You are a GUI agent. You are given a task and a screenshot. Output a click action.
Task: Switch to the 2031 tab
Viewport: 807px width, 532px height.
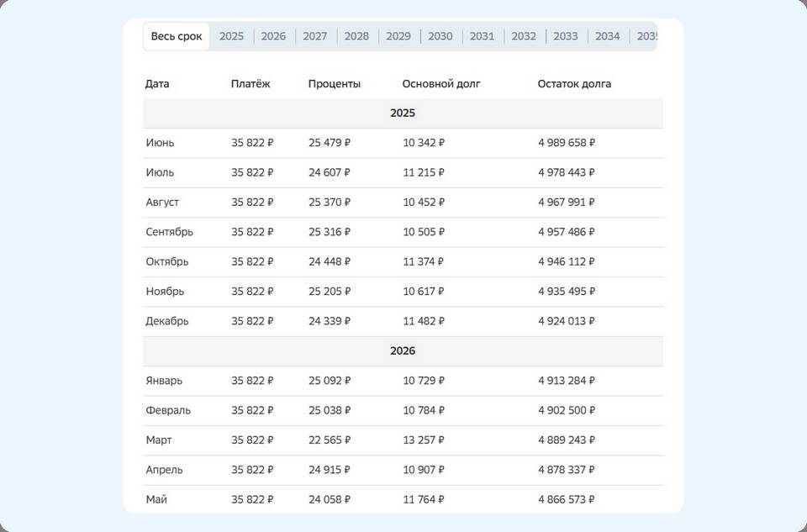coord(482,36)
